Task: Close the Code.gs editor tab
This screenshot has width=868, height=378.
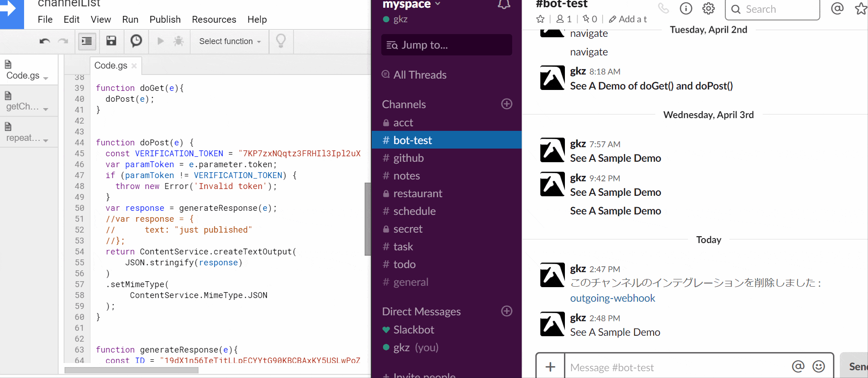Action: coord(134,66)
